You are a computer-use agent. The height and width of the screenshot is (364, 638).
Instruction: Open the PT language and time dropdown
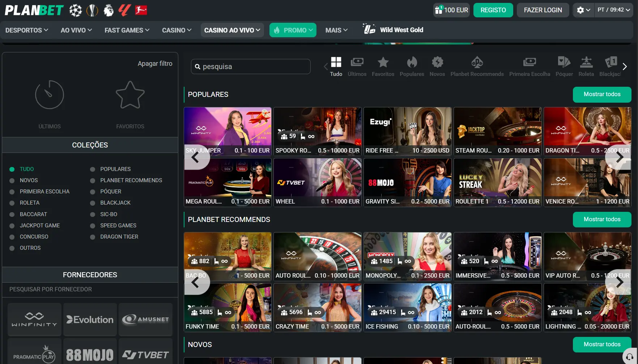(614, 10)
